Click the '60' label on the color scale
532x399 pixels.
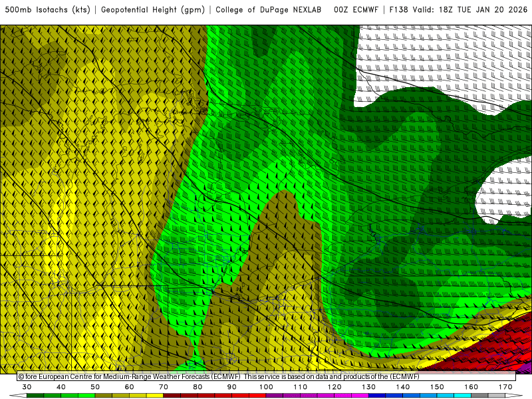click(129, 387)
